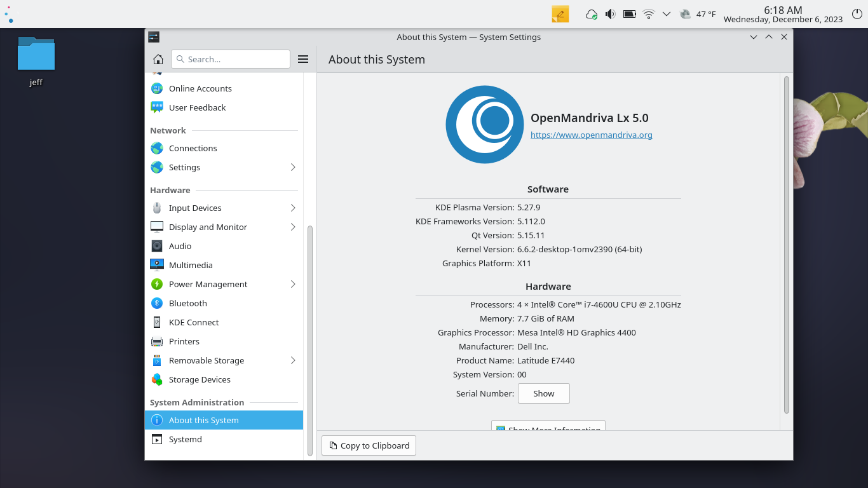This screenshot has width=868, height=488.
Task: Open the Bluetooth icon in sidebar
Action: pyautogui.click(x=157, y=303)
